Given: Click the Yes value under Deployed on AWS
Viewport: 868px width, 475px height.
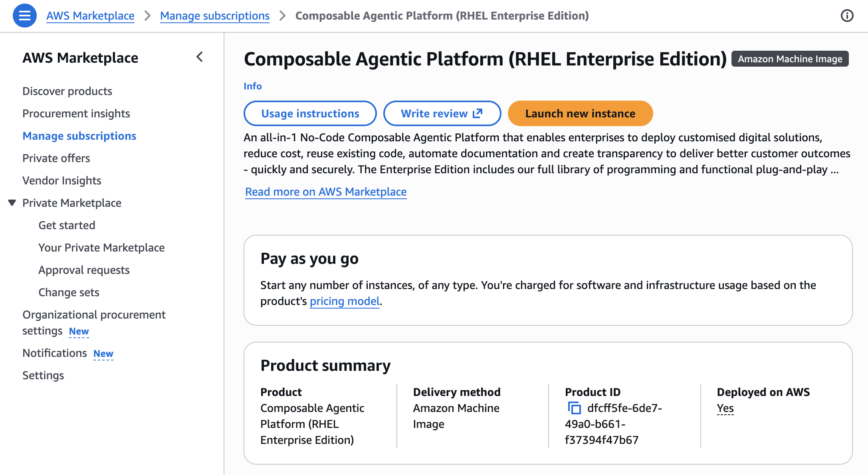Looking at the screenshot, I should click(725, 408).
